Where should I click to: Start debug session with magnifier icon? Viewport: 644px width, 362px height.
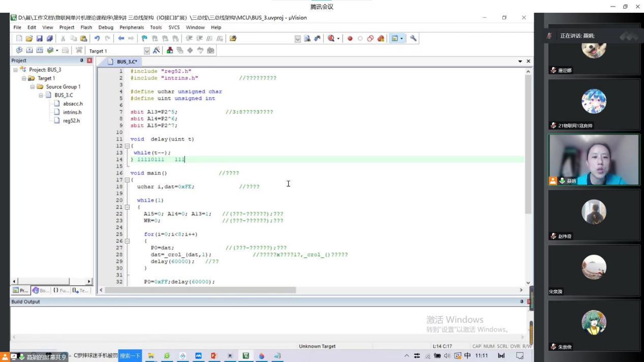coord(331,39)
